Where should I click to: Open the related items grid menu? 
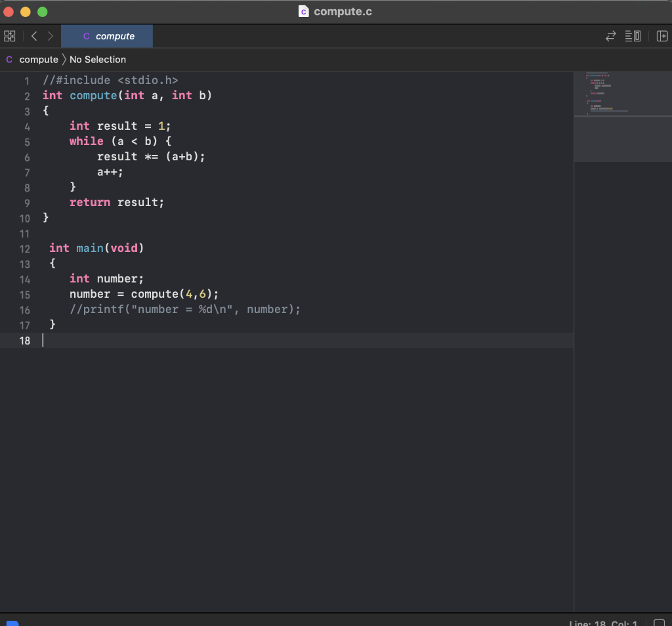click(x=9, y=36)
